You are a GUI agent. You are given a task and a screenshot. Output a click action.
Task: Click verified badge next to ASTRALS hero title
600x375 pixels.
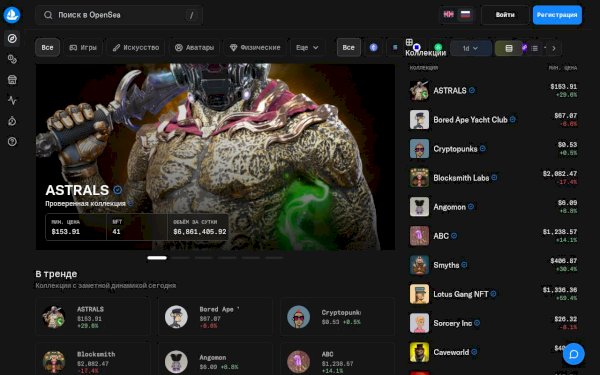[117, 190]
